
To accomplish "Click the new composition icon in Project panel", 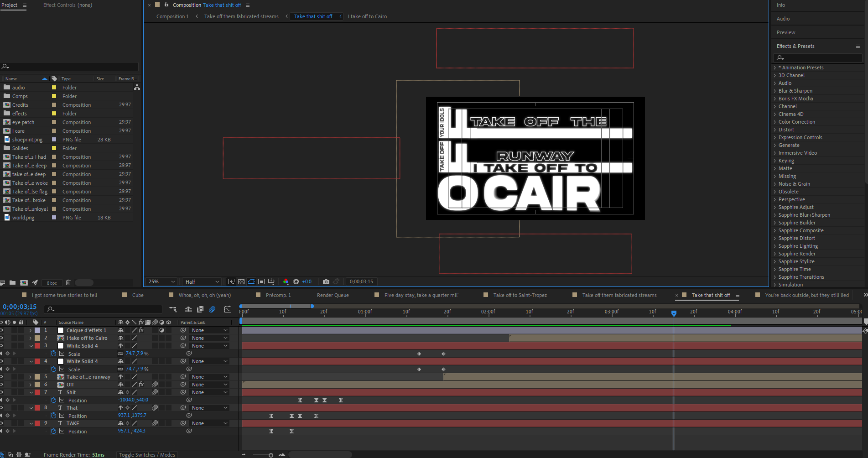I will pos(24,283).
